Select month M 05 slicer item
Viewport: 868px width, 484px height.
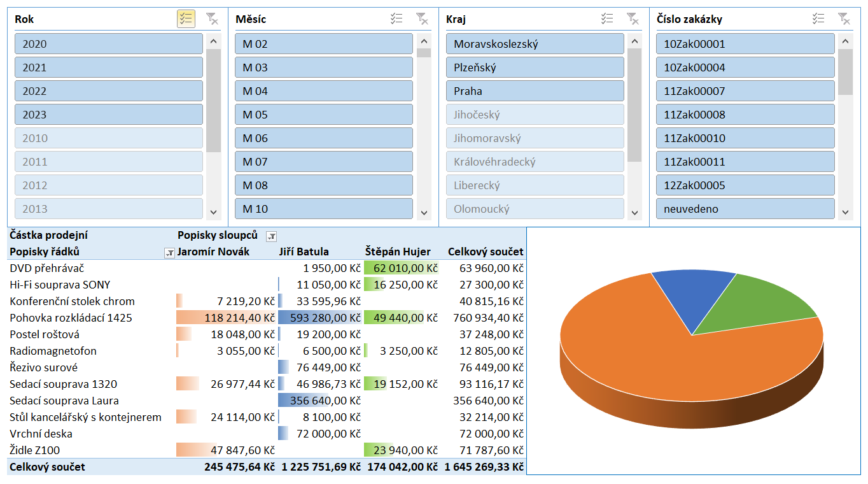[324, 115]
